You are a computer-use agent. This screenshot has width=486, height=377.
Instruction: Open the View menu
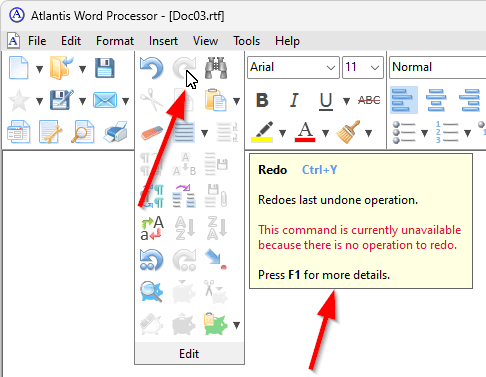(x=205, y=41)
